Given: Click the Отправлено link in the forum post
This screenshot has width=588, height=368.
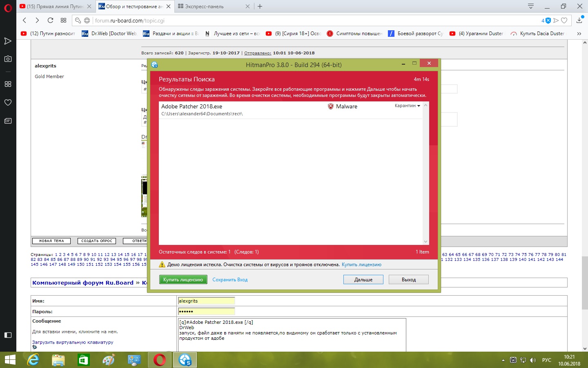Looking at the screenshot, I should click(x=258, y=53).
